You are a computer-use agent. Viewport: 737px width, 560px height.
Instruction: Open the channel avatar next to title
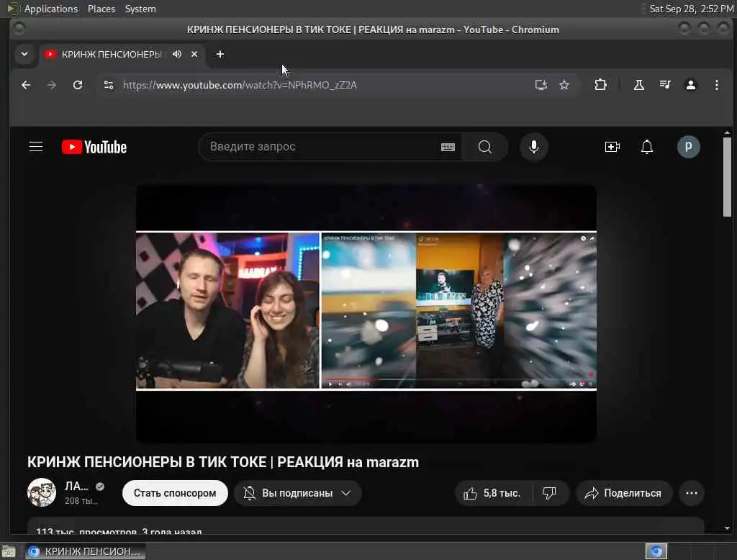[x=41, y=492]
